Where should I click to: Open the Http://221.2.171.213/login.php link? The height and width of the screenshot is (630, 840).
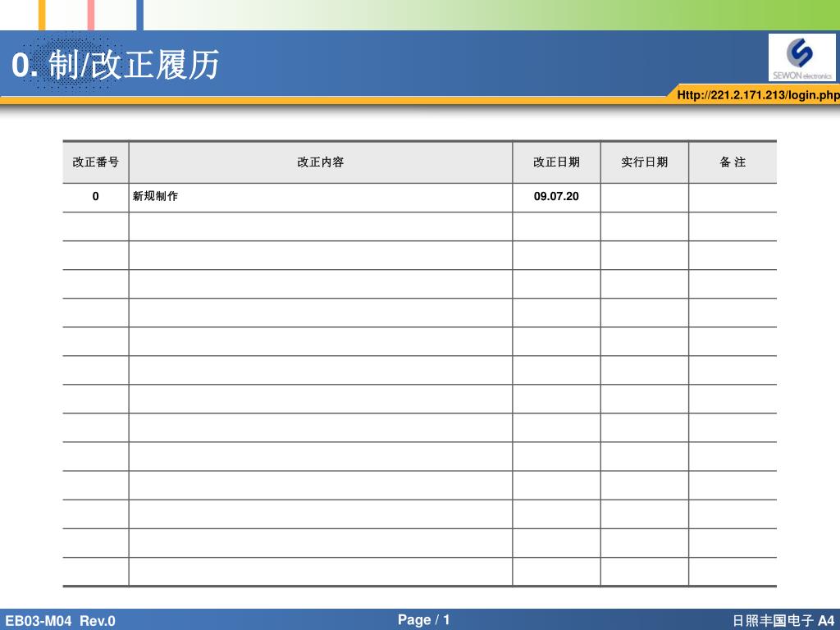click(758, 95)
